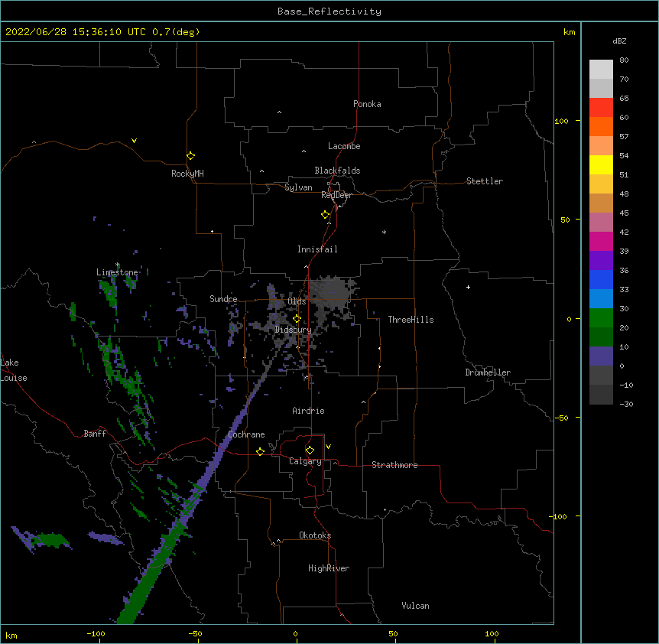The height and width of the screenshot is (644, 659).
Task: Click the Blackfalds city label
Action: (x=337, y=171)
